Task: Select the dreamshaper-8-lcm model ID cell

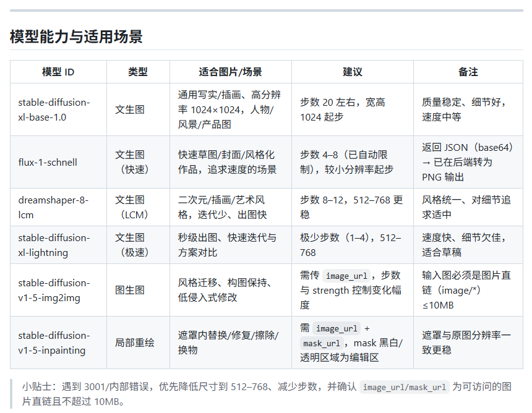Action: point(53,207)
